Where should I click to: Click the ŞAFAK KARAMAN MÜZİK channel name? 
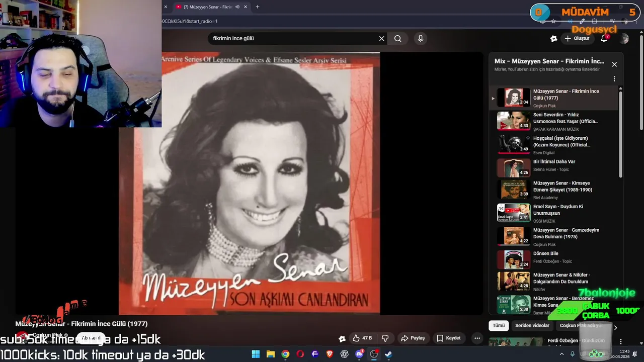tap(556, 129)
